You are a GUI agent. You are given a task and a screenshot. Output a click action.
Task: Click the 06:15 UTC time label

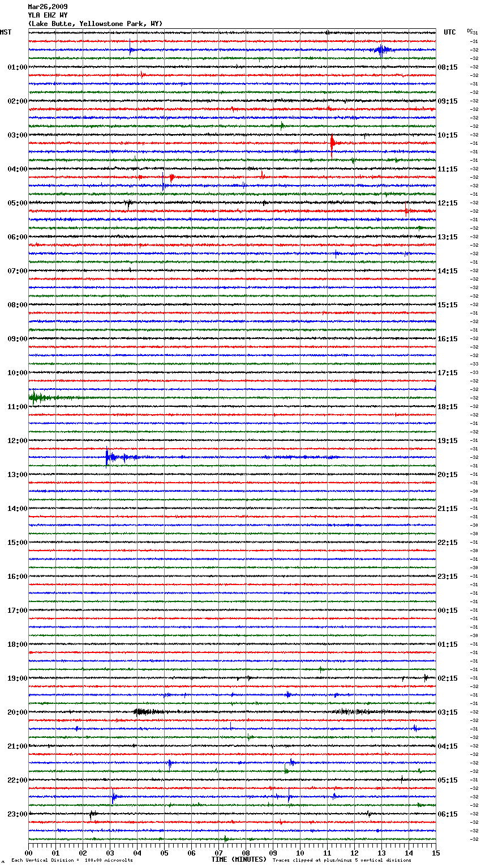tap(448, 814)
